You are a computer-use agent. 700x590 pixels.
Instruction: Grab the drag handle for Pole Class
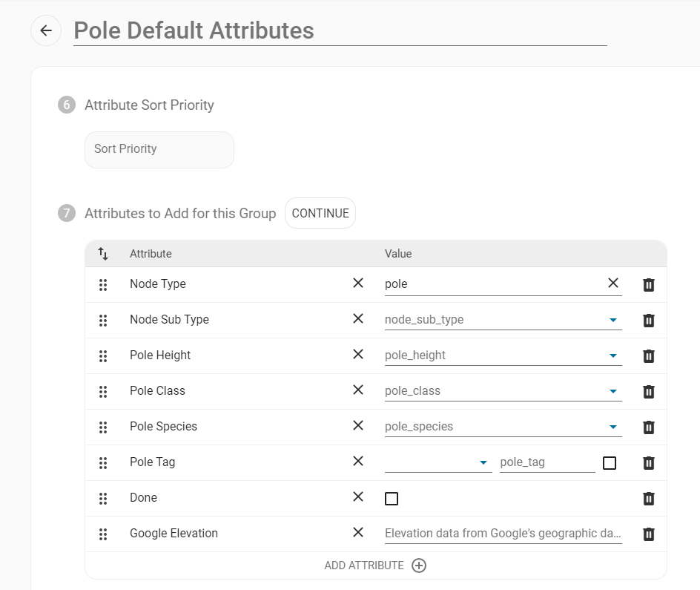click(x=103, y=391)
